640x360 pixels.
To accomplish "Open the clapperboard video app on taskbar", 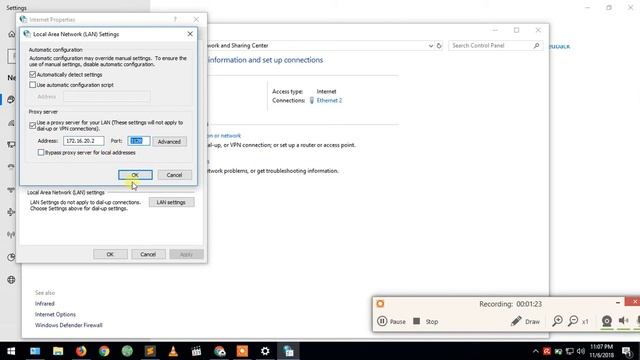I will 196,351.
